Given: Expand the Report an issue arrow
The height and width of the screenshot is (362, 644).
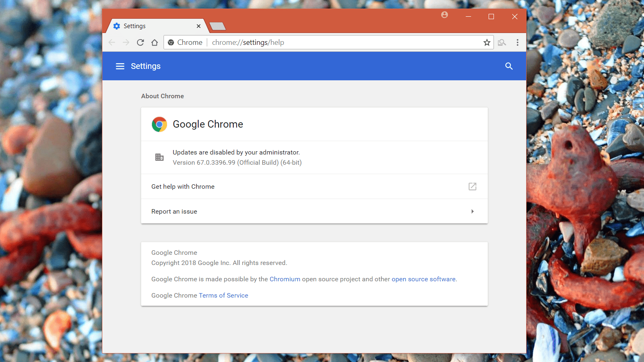Looking at the screenshot, I should click(472, 211).
